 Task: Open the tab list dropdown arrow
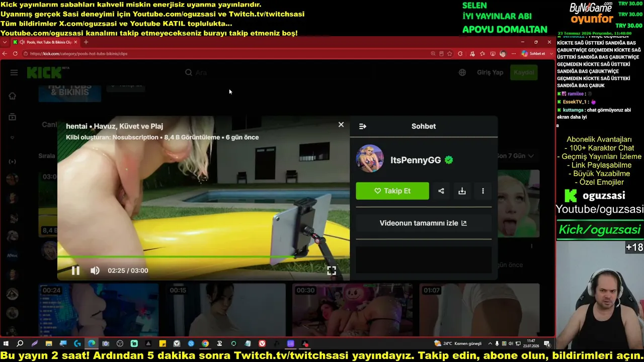(x=5, y=42)
